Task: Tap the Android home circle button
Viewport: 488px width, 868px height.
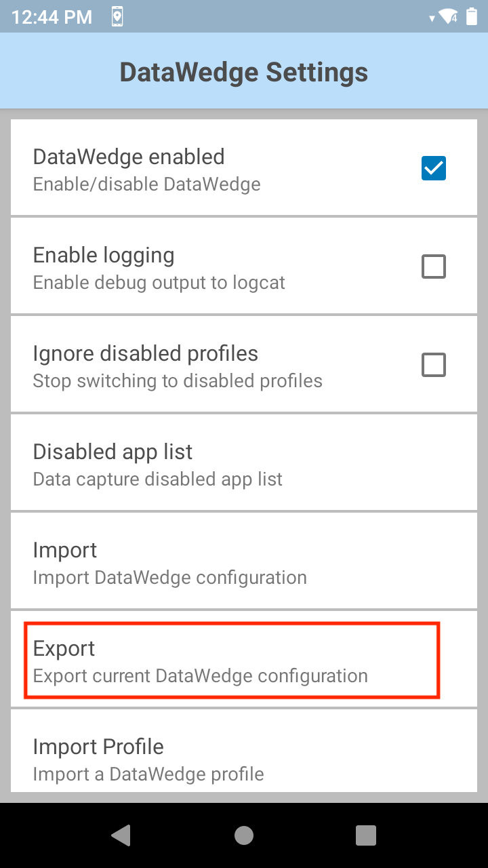Action: (244, 835)
